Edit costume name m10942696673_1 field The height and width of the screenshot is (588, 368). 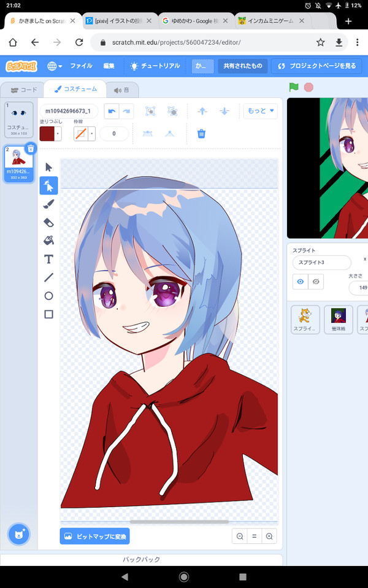[x=69, y=111]
